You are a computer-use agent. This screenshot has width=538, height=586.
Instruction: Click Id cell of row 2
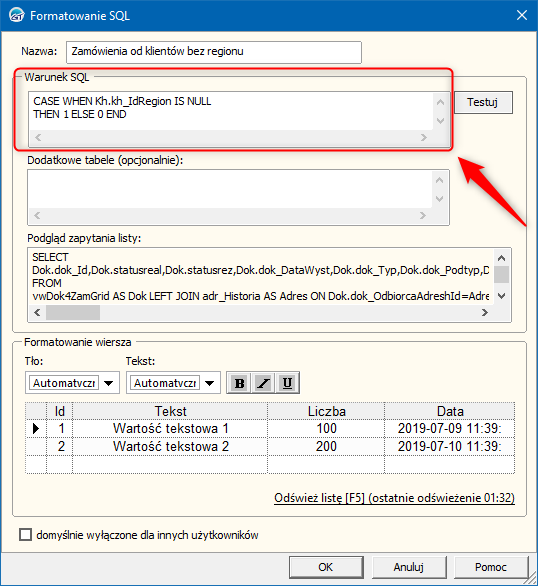[x=60, y=446]
